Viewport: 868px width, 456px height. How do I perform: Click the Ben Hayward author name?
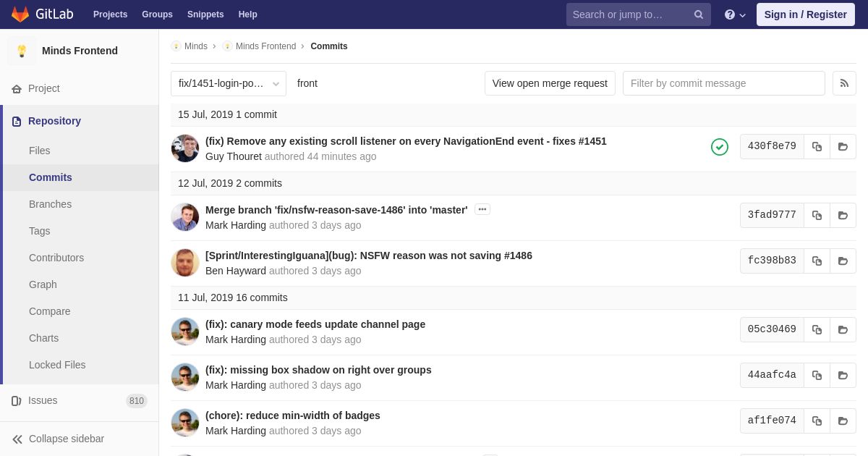[x=236, y=271]
